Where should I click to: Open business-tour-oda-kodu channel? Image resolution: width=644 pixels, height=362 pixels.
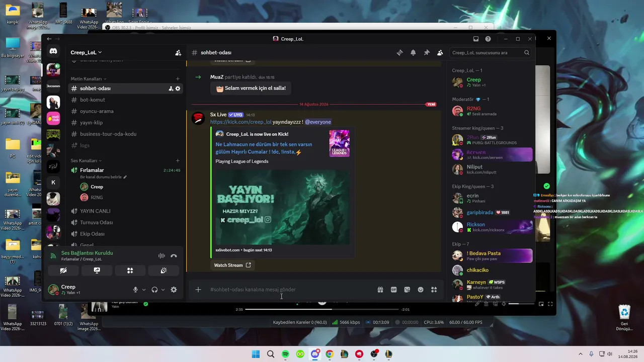(125, 134)
